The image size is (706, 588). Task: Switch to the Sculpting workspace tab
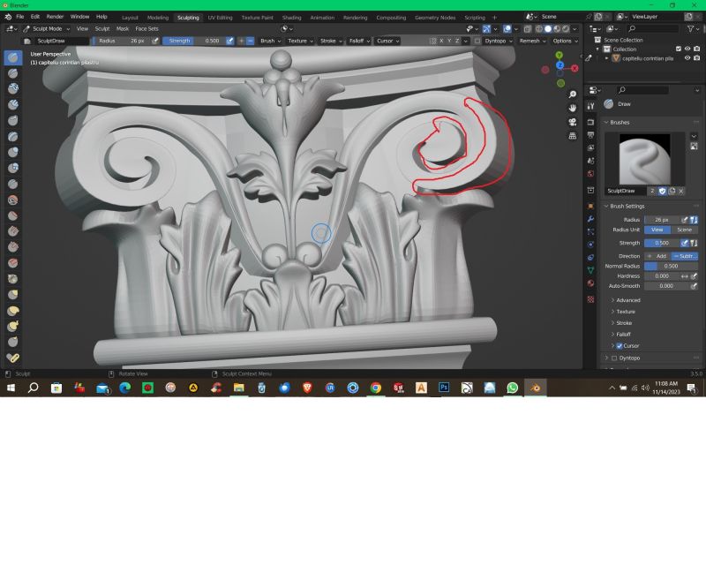pyautogui.click(x=188, y=17)
